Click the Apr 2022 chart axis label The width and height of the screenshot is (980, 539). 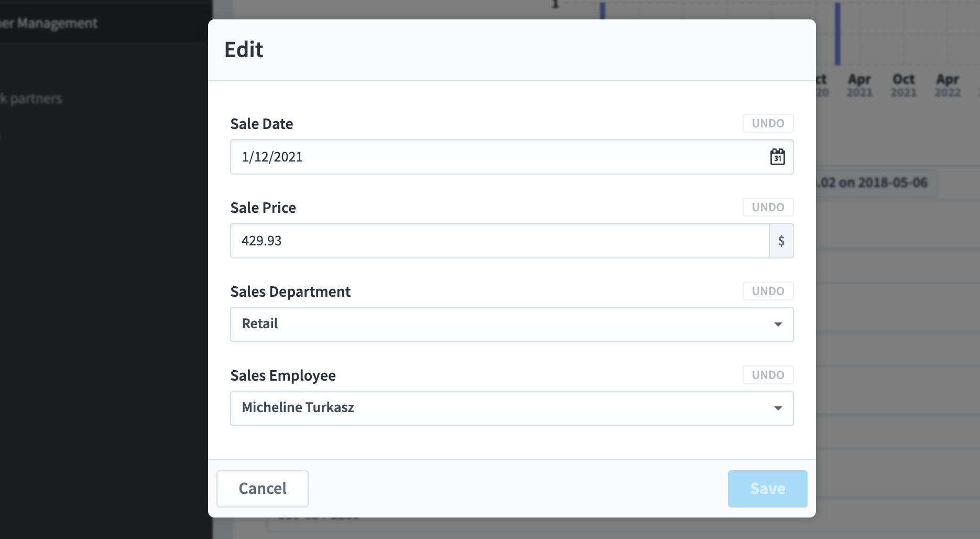click(x=948, y=85)
